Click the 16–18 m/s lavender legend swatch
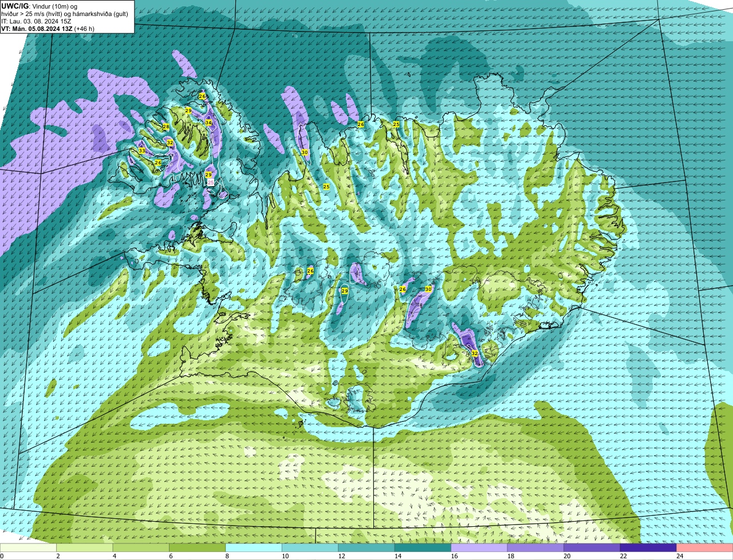733x560 pixels. [x=479, y=547]
